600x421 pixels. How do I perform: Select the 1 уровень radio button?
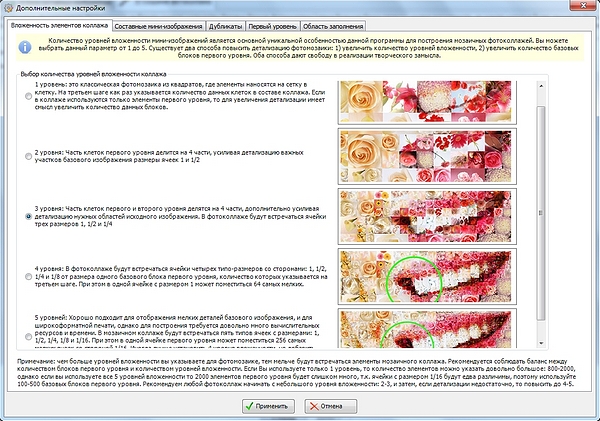tap(28, 96)
